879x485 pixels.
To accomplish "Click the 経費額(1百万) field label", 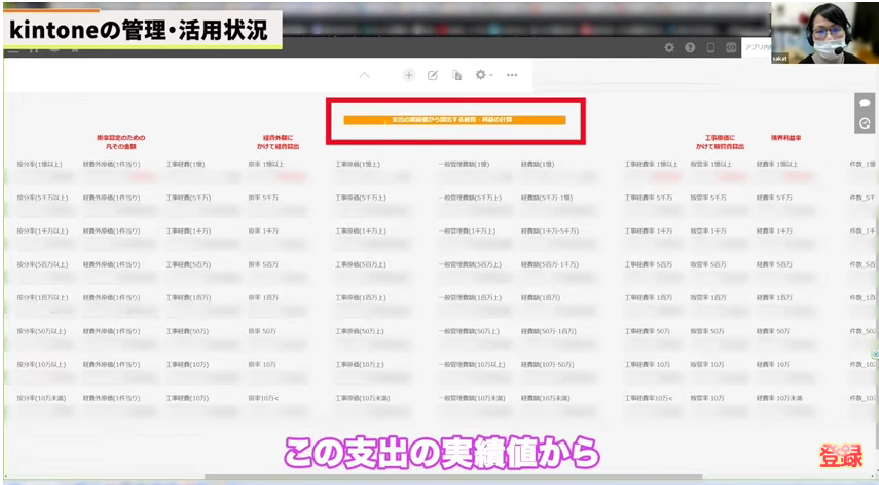I will pyautogui.click(x=540, y=297).
